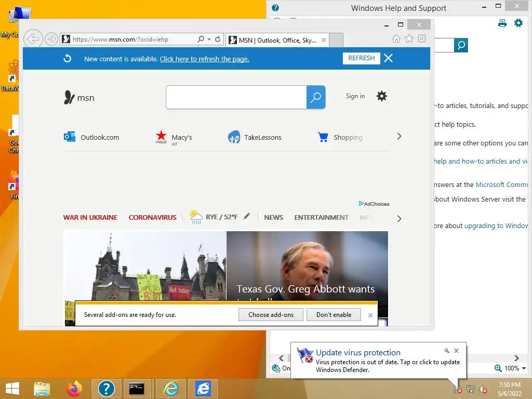Open TakeLessons shortcut

pos(255,137)
